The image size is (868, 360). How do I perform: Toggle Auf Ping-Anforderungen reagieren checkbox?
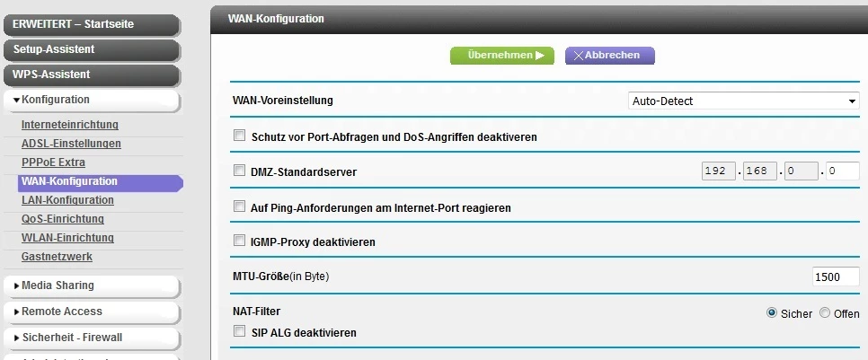[x=239, y=206]
